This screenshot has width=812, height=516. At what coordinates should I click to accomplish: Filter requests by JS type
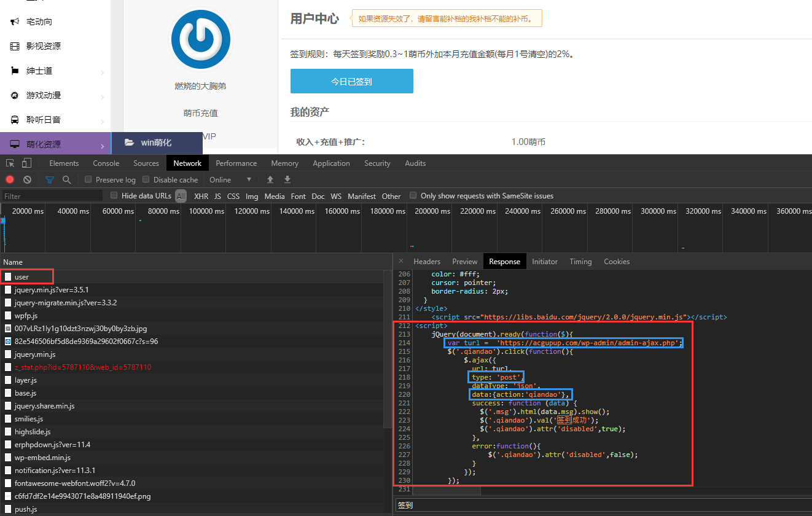[218, 196]
